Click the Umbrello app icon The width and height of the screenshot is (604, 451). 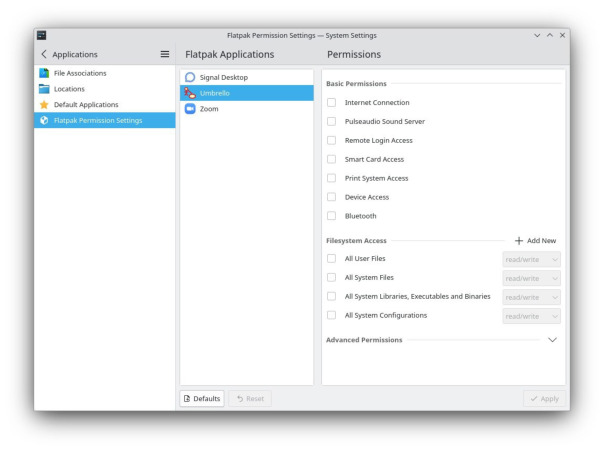[190, 93]
